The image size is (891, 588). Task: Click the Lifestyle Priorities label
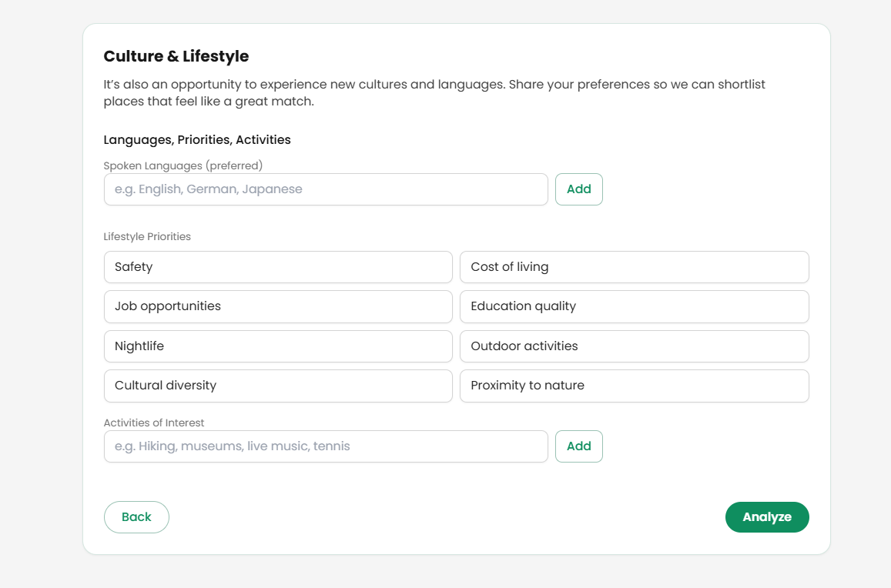(x=147, y=237)
